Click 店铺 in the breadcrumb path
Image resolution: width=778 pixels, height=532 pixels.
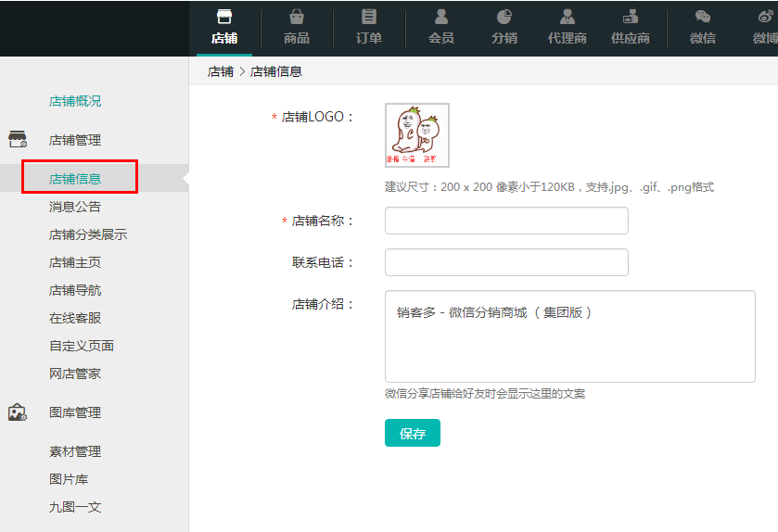point(221,71)
